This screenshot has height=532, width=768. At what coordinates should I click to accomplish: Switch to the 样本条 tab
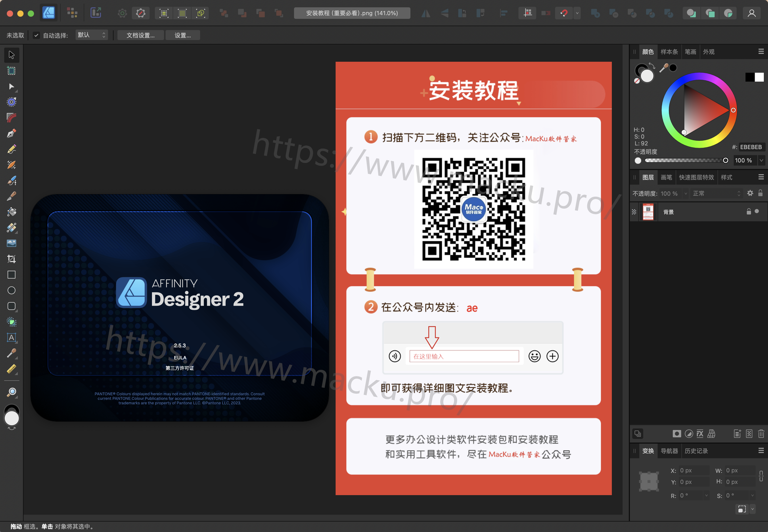669,52
